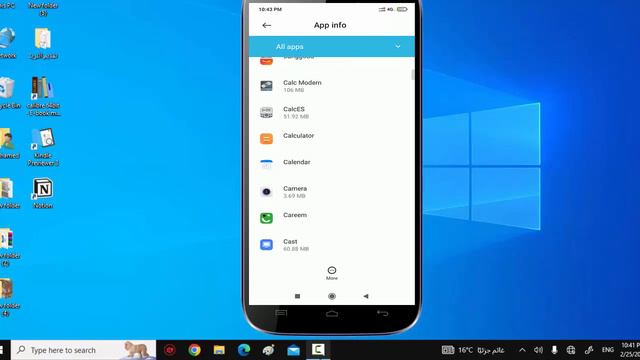640x360 pixels.
Task: Click the microphone tray icon
Action: tap(554, 350)
